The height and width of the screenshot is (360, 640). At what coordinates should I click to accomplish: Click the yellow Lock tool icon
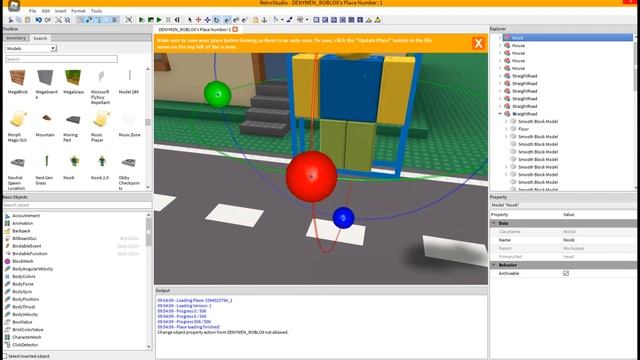256,20
